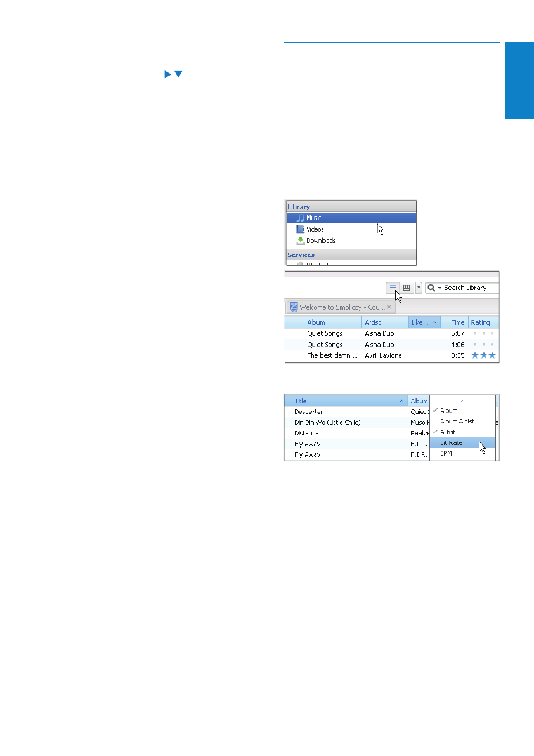Open the Downloads library item
Screen dimensions: 534x756
pyautogui.click(x=320, y=241)
